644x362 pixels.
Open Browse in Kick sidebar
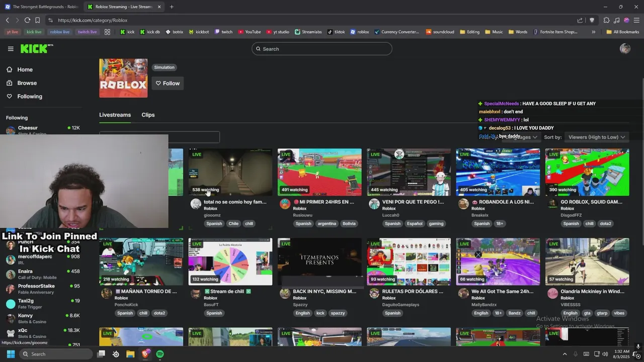[27, 83]
